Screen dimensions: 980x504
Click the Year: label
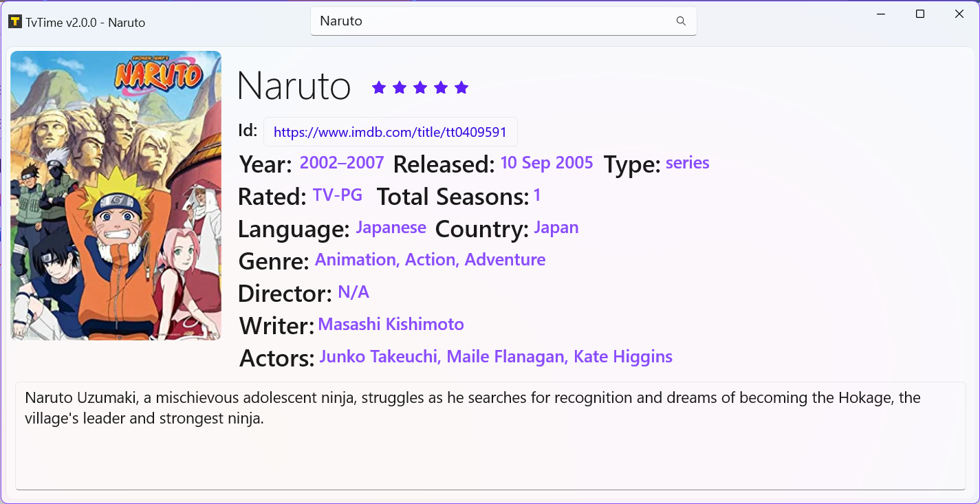click(265, 165)
